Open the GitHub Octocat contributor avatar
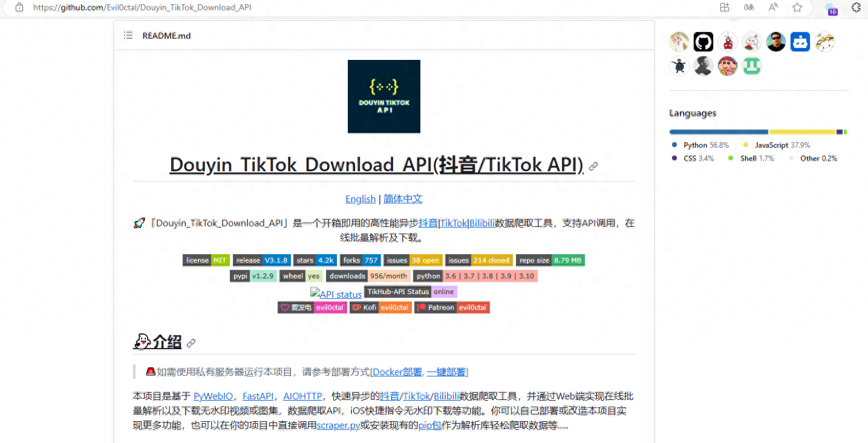 [x=703, y=42]
